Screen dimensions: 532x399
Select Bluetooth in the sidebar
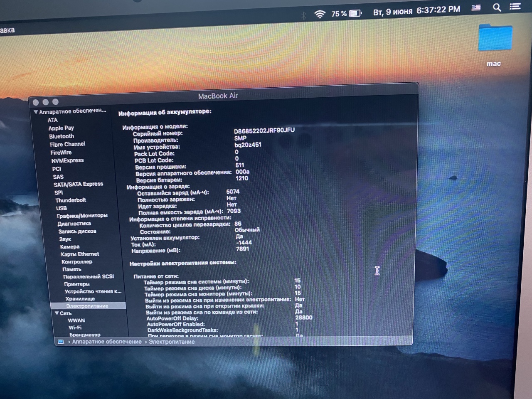point(62,136)
